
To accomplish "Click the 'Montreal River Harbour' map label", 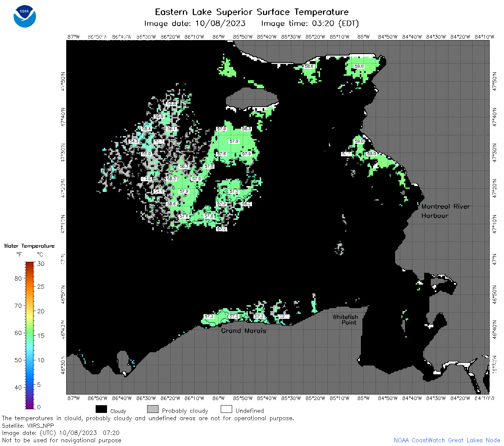I will coord(446,211).
